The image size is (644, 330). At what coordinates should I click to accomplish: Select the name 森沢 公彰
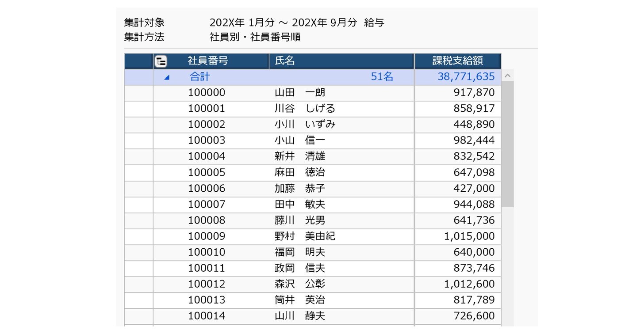[299, 284]
